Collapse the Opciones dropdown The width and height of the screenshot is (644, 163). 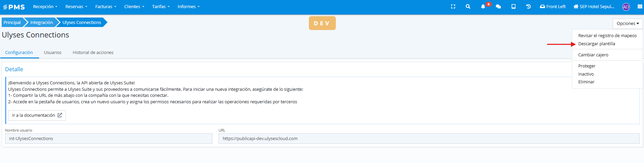tap(627, 24)
